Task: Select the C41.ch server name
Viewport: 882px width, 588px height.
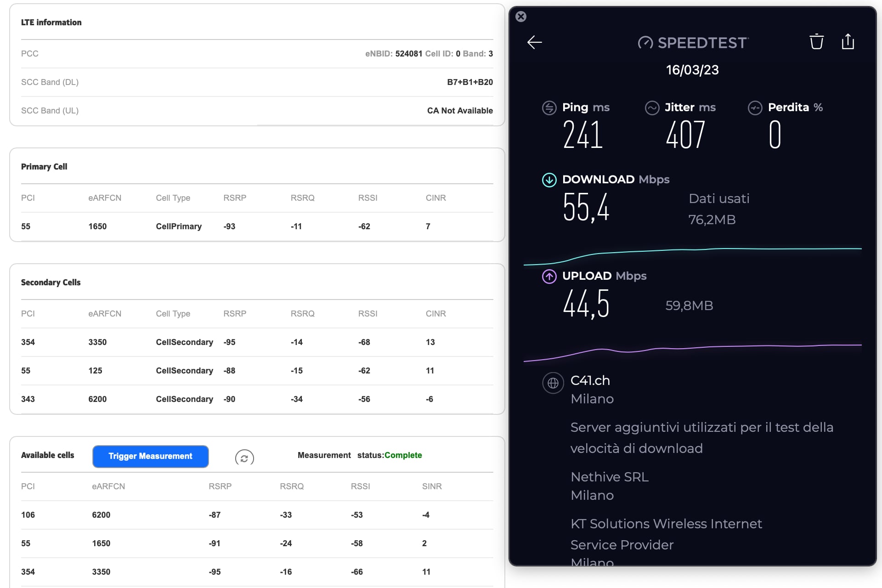Action: (590, 380)
